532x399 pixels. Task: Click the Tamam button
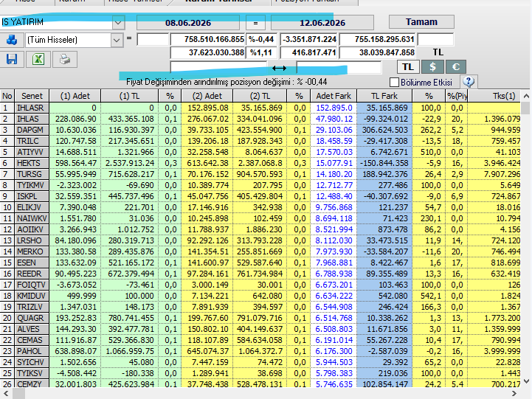(x=421, y=22)
